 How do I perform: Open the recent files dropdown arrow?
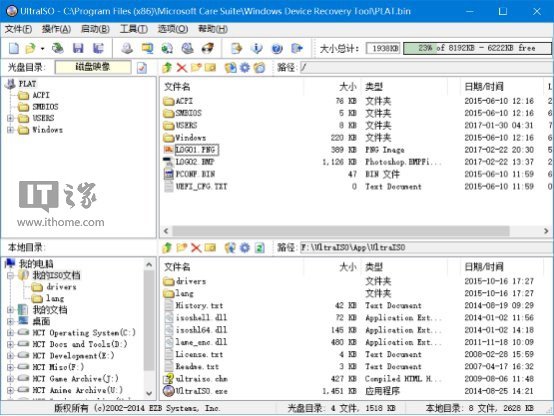coord(42,48)
